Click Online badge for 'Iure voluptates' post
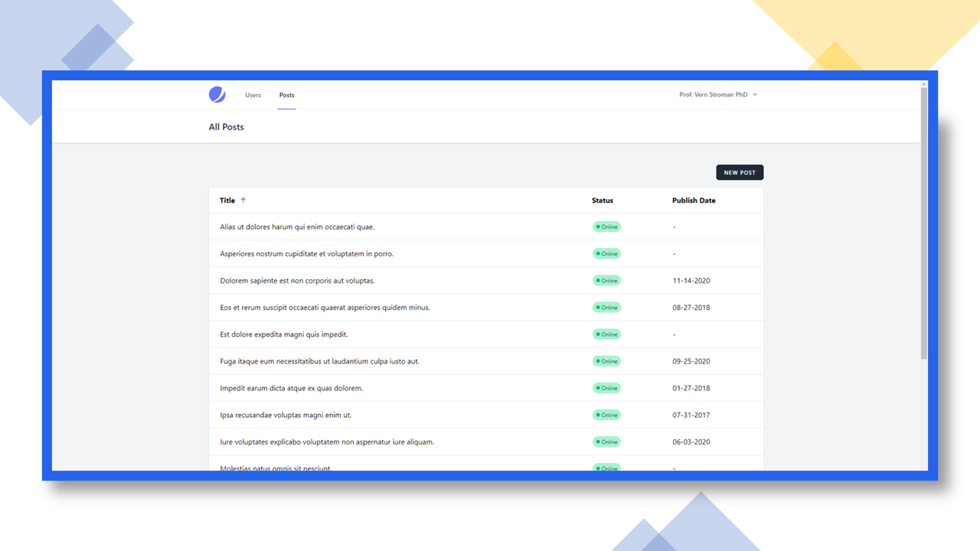 pos(606,442)
